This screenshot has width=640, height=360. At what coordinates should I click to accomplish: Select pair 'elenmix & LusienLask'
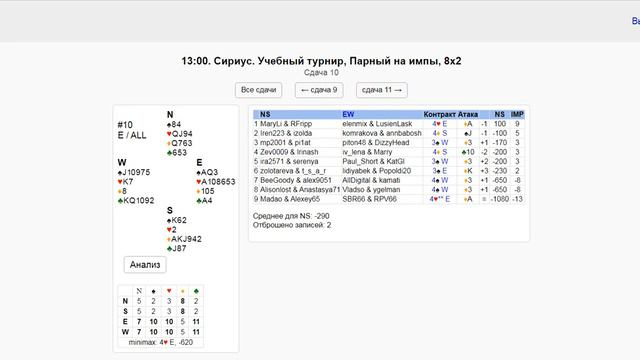tap(377, 124)
